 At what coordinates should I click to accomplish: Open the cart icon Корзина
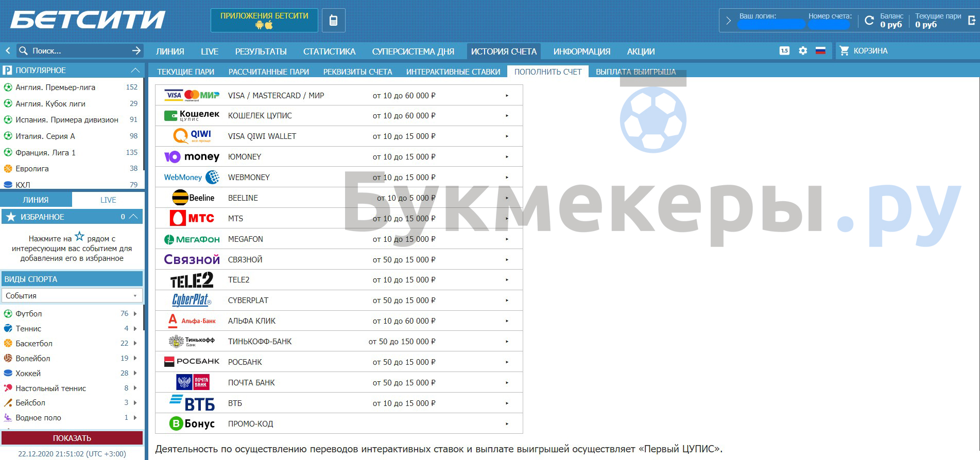(844, 50)
